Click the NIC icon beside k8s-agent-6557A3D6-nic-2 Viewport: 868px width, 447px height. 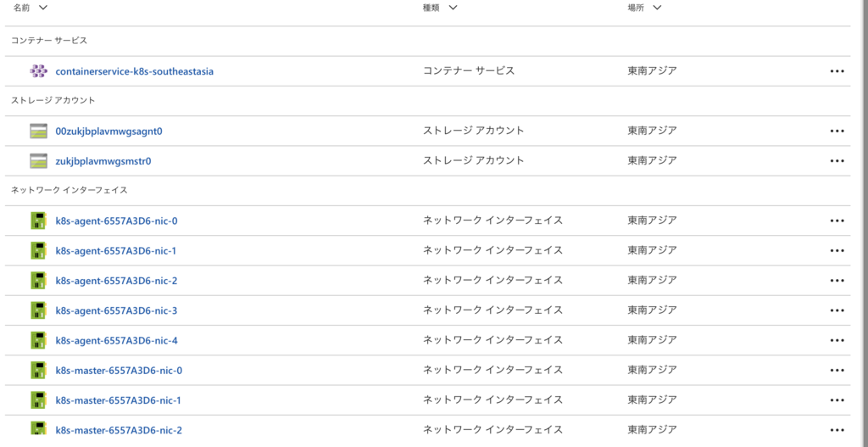click(38, 281)
